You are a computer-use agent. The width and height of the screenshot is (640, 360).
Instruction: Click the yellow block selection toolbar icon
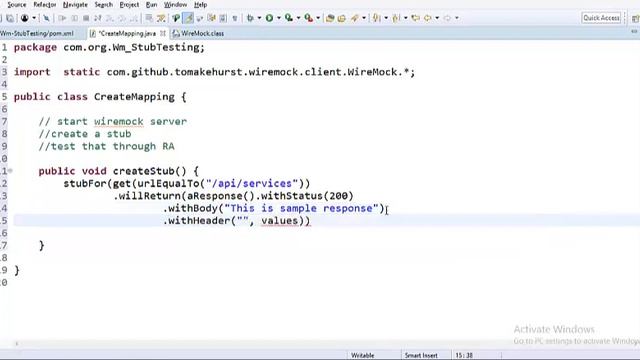click(211, 18)
